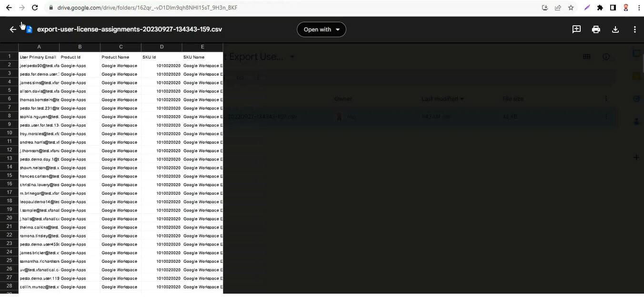Open more actions with the three-dot menu
The width and height of the screenshot is (644, 297).
635,29
